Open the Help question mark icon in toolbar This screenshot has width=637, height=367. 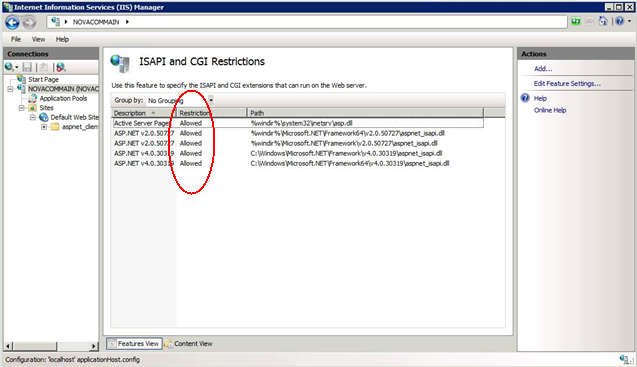point(619,21)
